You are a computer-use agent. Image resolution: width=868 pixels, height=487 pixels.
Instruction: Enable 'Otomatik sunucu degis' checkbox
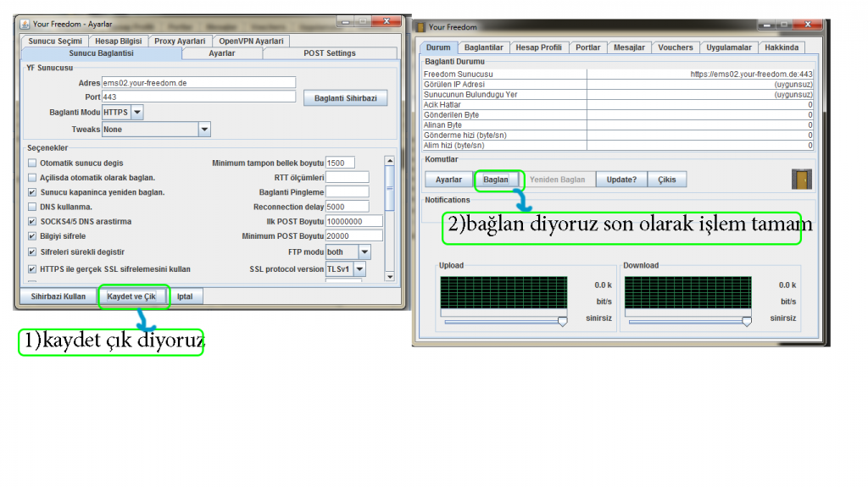[x=32, y=163]
